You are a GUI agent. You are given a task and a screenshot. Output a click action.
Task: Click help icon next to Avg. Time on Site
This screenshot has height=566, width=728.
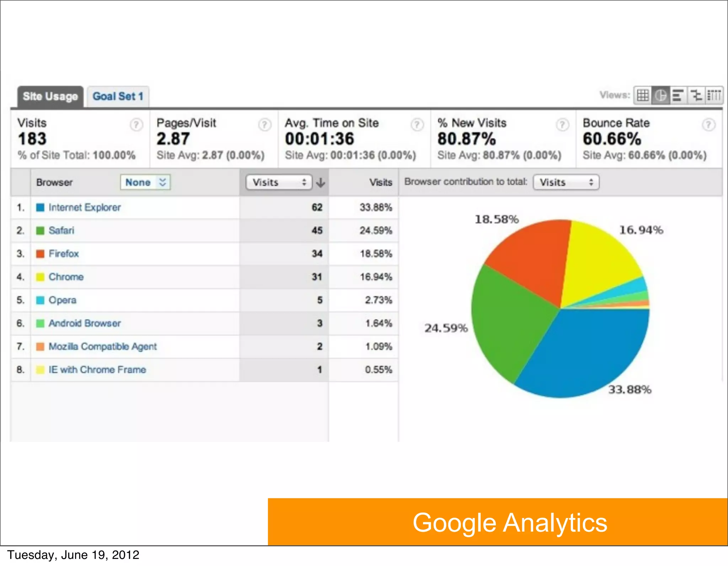417,125
